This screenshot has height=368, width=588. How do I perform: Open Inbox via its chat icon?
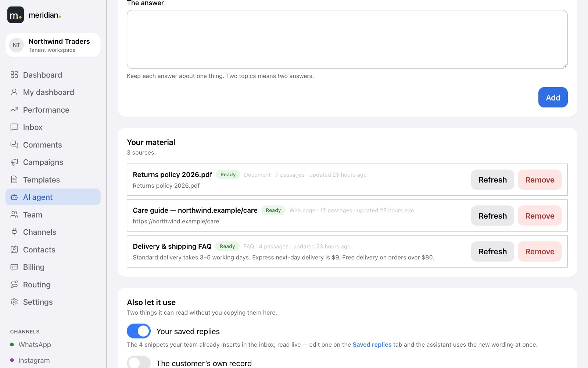pyautogui.click(x=14, y=127)
